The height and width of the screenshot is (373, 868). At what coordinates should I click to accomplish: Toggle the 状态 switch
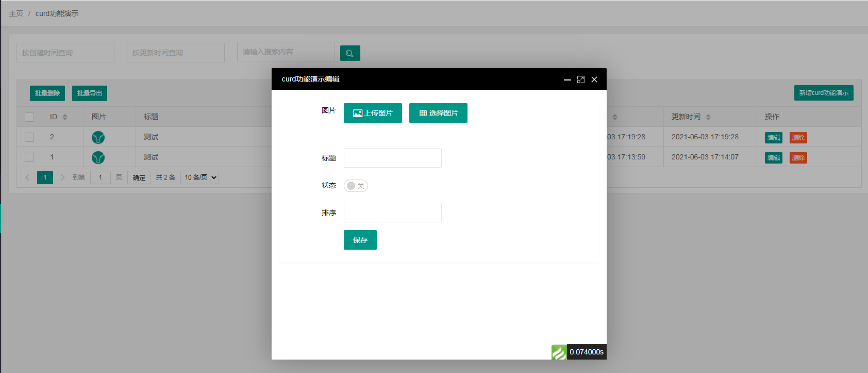click(x=356, y=186)
